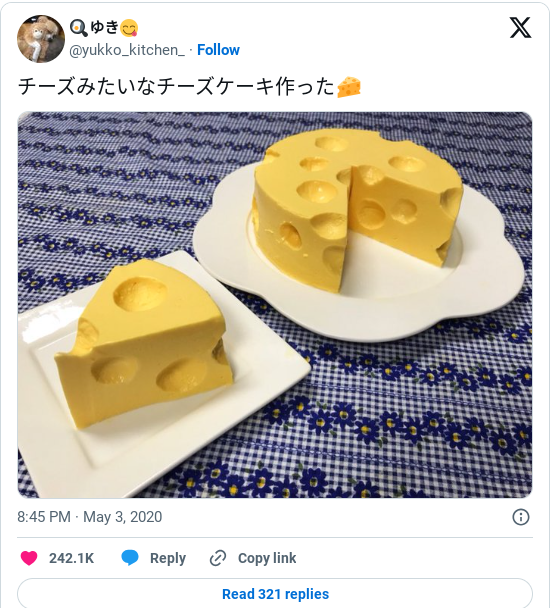Click the cheese wedge emoji in the tweet
The width and height of the screenshot is (552, 608).
click(349, 86)
